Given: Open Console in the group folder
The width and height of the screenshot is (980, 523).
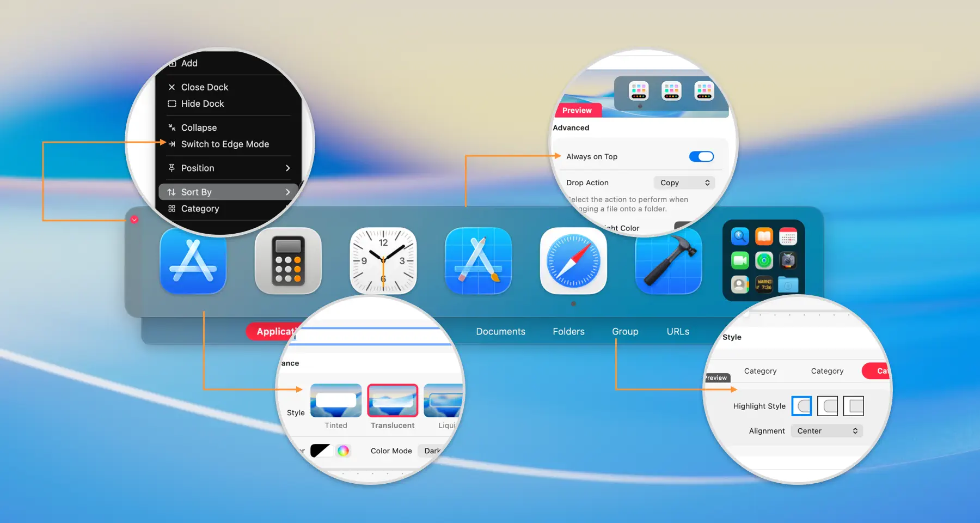Looking at the screenshot, I should pos(764,284).
